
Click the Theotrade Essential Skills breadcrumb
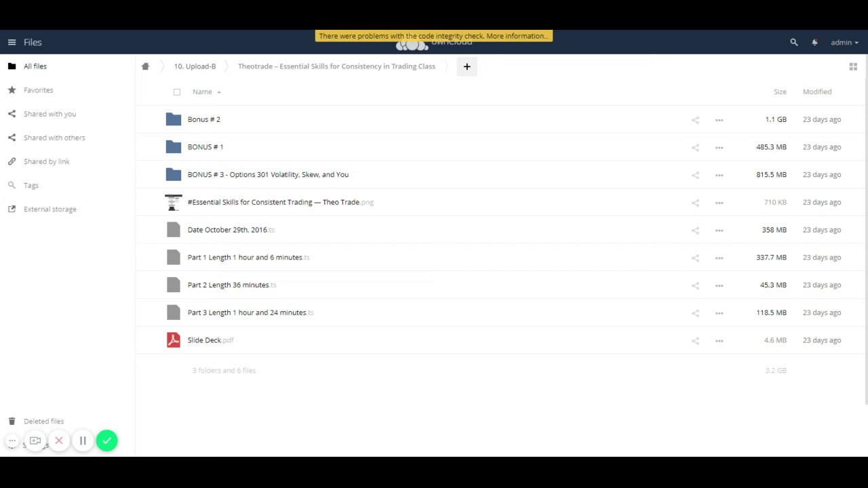point(336,66)
